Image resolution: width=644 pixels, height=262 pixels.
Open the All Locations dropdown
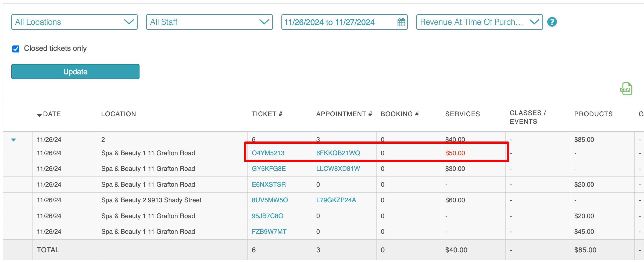(x=74, y=22)
